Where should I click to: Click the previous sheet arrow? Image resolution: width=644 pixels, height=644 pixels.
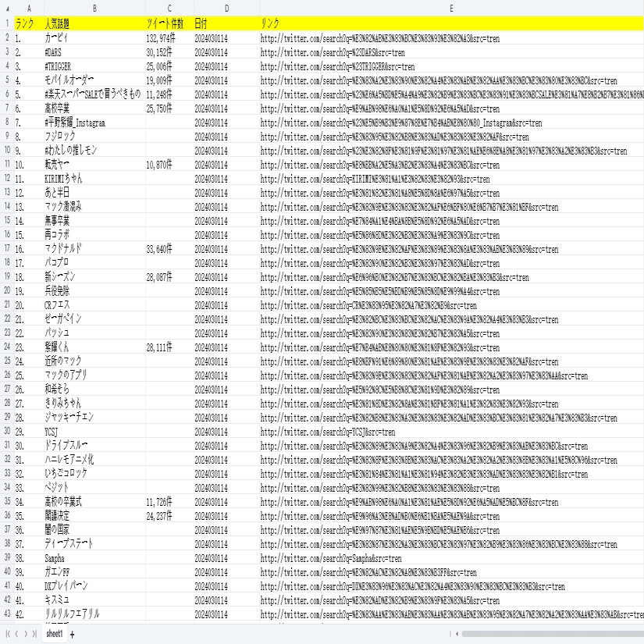[17, 634]
